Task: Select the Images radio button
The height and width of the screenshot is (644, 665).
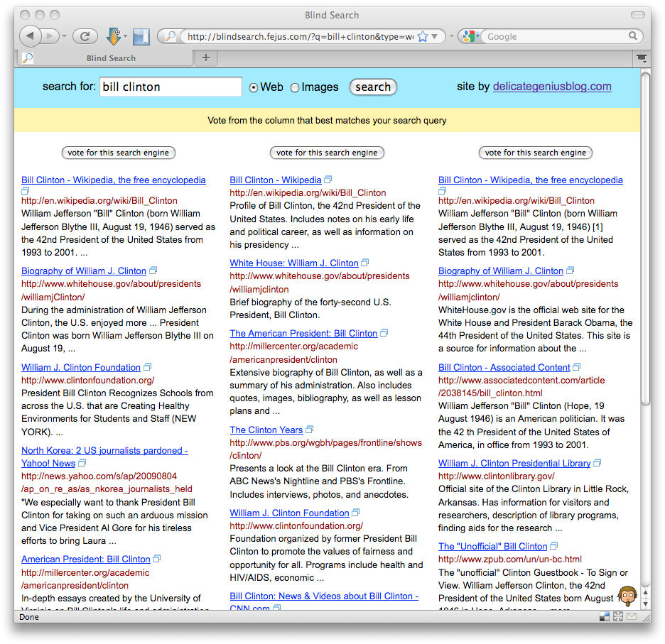Action: point(295,87)
